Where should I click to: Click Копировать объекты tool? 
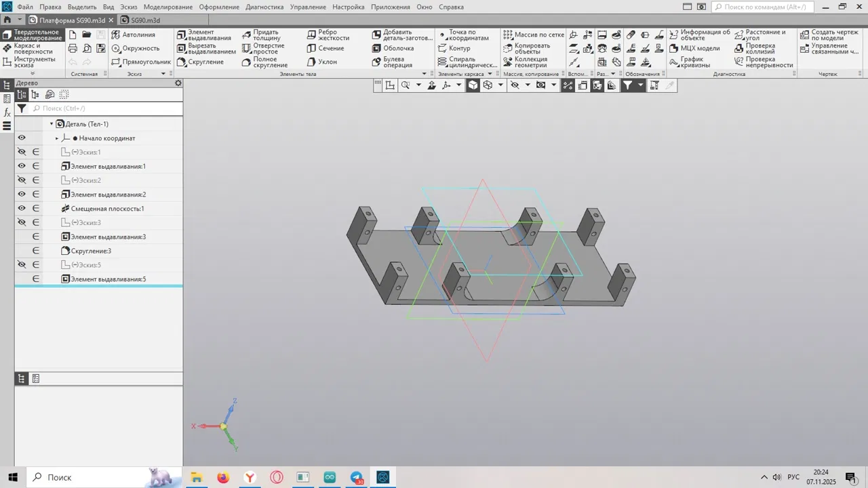point(527,48)
